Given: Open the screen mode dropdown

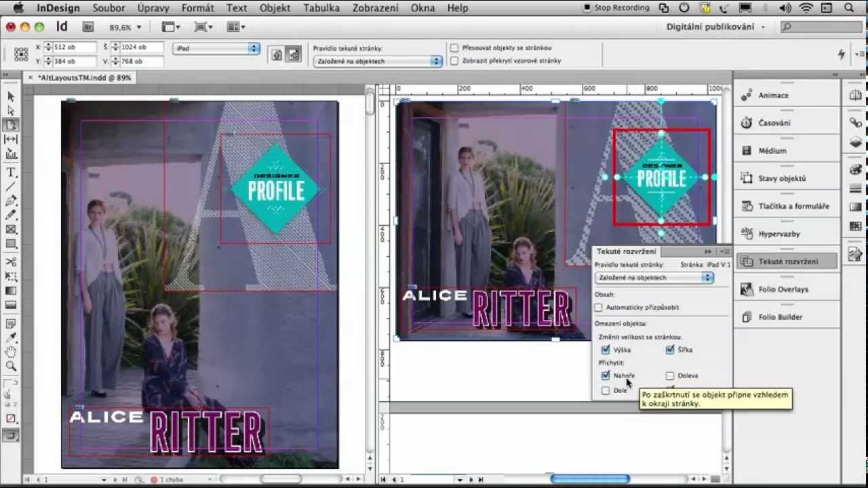Looking at the screenshot, I should click(203, 27).
